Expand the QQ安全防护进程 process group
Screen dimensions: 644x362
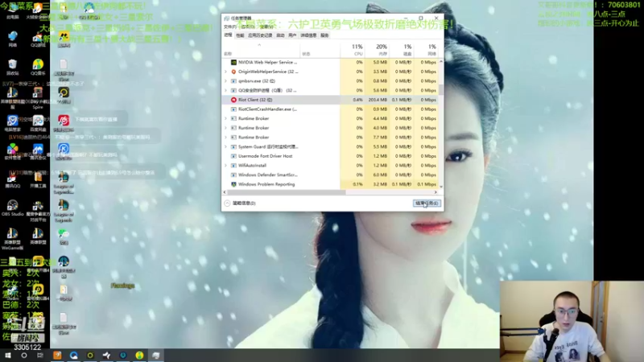(225, 90)
